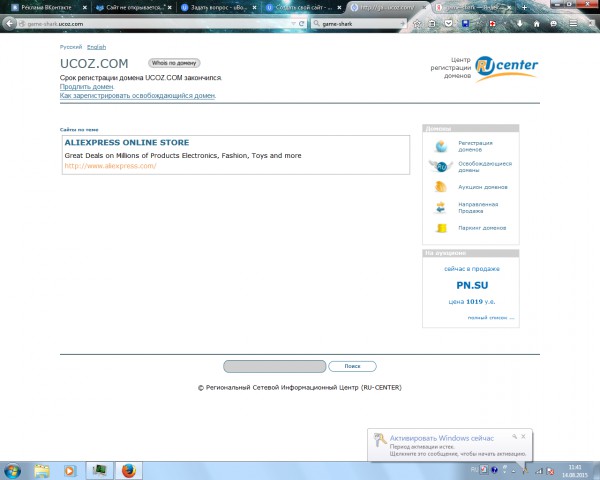600x480 pixels.
Task: Click the domain auction shell icon
Action: pos(441,187)
